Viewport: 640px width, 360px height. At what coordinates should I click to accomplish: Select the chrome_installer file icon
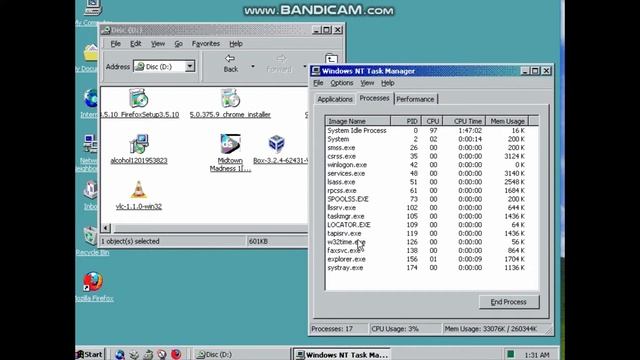(x=230, y=98)
